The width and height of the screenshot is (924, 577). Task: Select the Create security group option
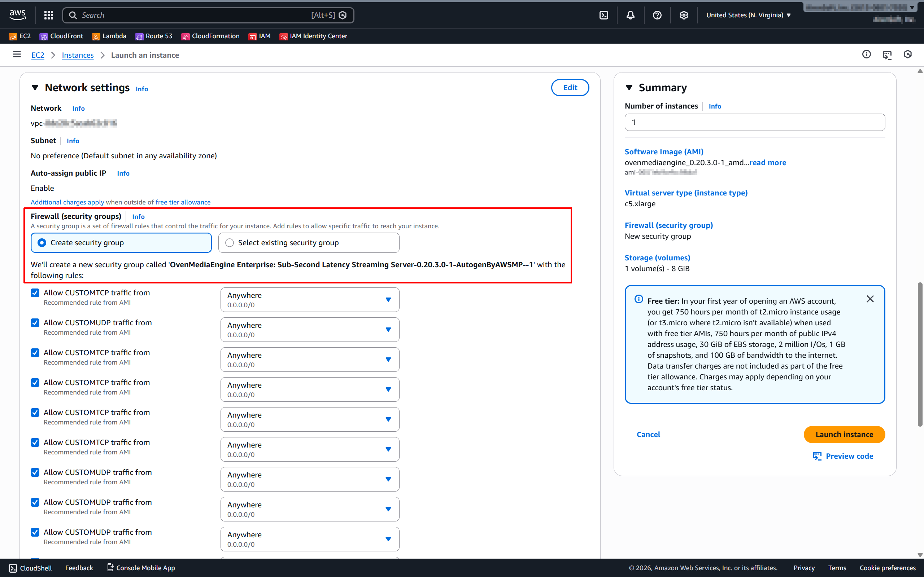(42, 243)
